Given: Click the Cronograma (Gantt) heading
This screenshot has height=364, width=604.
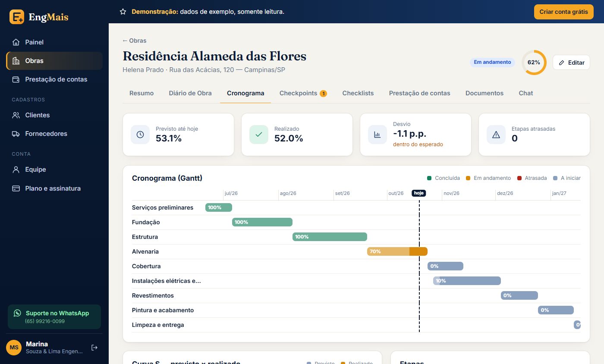Looking at the screenshot, I should (x=167, y=178).
